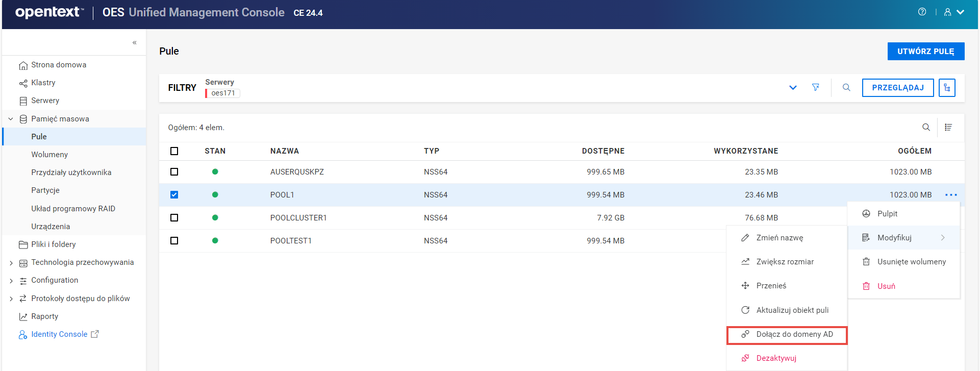Screen dimensions: 980x371
Task: Open the column settings list icon
Action: click(x=948, y=127)
